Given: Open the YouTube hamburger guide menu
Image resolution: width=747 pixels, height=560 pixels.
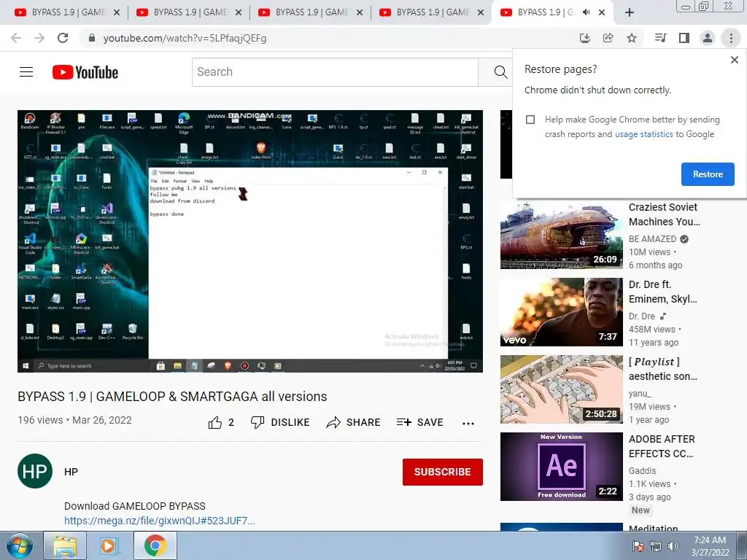Looking at the screenshot, I should (x=26, y=72).
